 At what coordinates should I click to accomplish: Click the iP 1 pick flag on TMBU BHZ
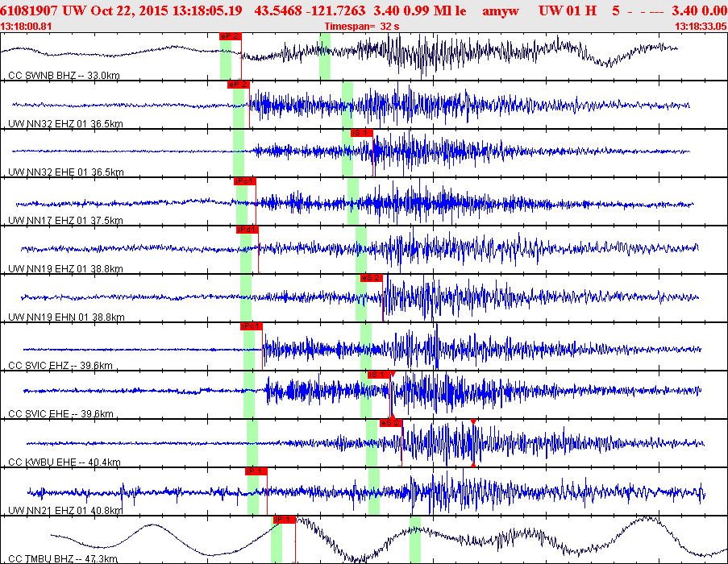coord(285,520)
